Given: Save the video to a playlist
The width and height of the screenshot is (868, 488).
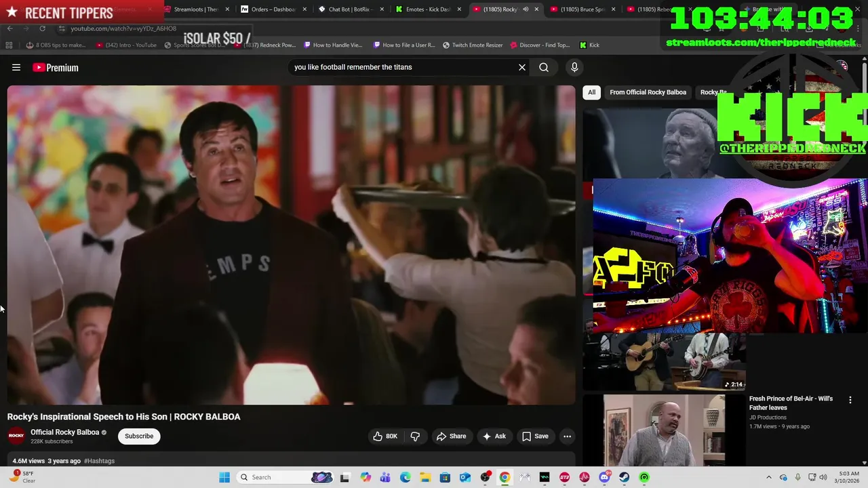Looking at the screenshot, I should pyautogui.click(x=534, y=436).
